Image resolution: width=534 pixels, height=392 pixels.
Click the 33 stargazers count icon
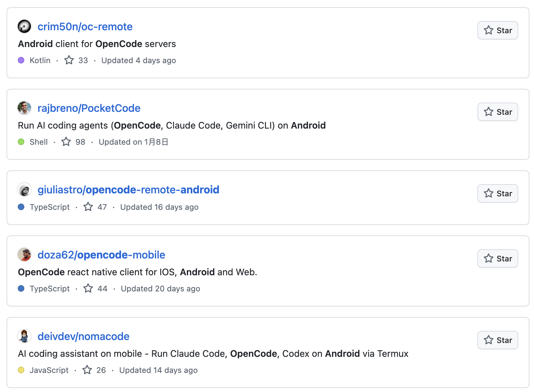(69, 60)
